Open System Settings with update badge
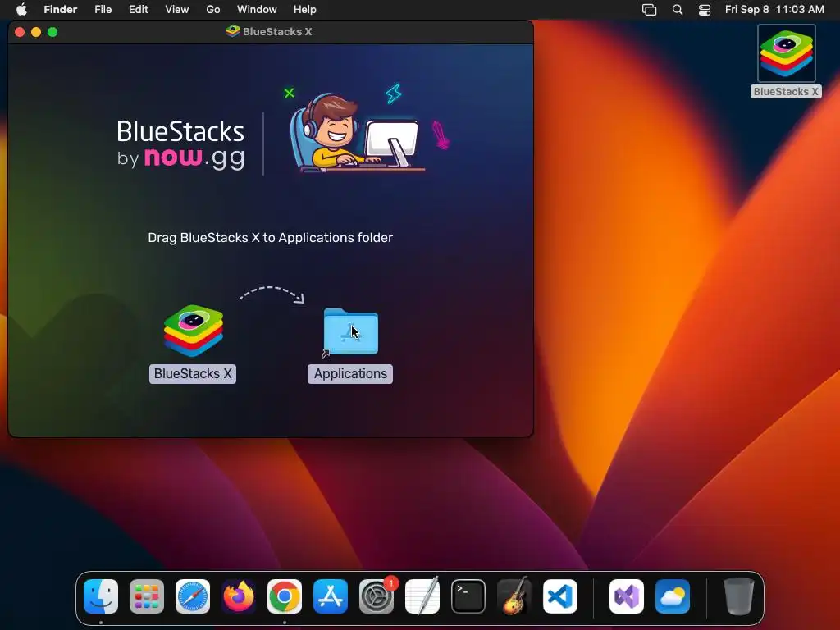Viewport: 840px width, 630px height. (x=377, y=596)
